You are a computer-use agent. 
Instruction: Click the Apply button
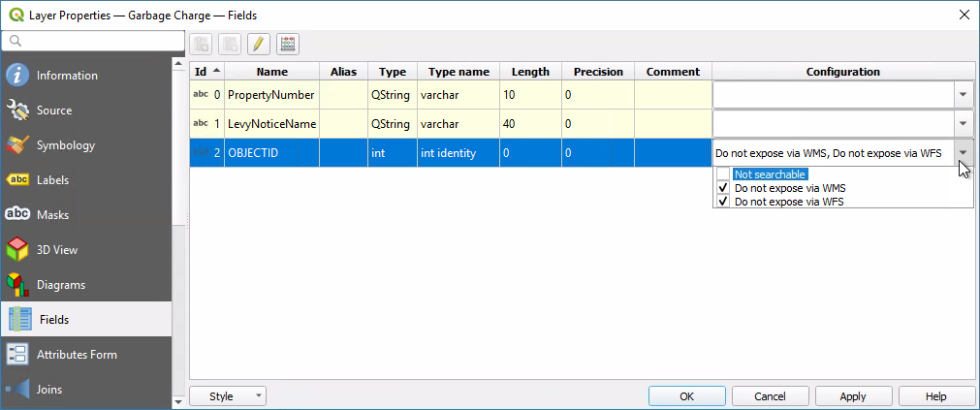point(853,396)
